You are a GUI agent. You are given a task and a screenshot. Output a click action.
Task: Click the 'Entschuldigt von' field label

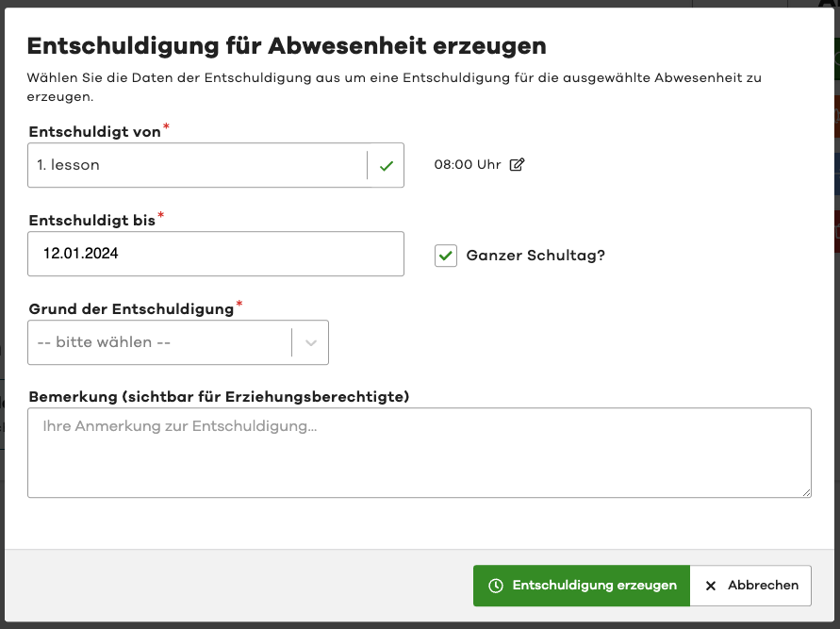pyautogui.click(x=94, y=132)
